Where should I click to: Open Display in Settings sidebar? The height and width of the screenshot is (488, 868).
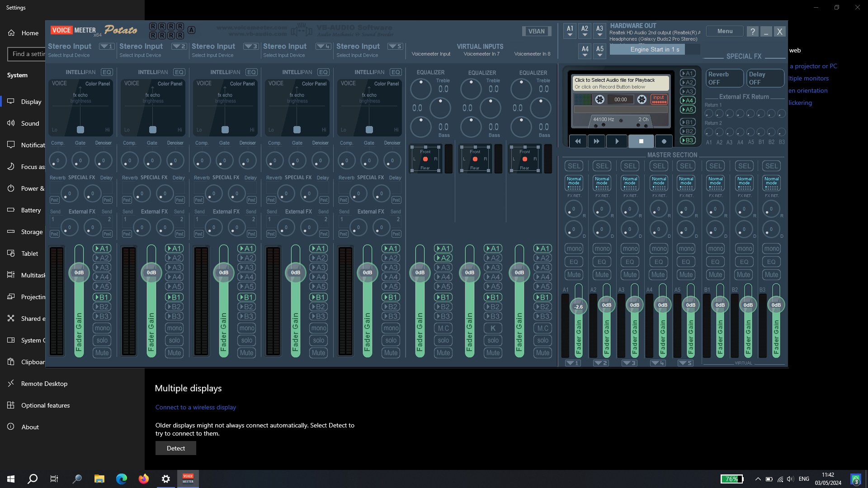pyautogui.click(x=31, y=102)
